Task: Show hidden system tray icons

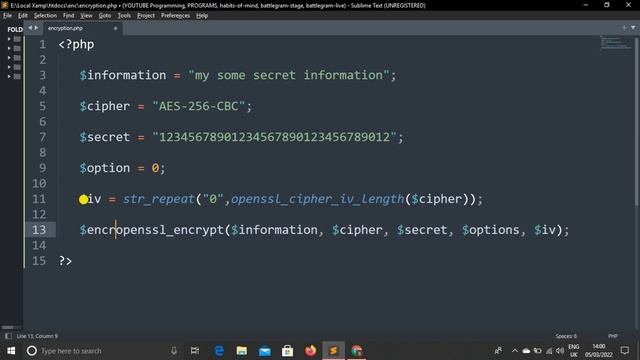Action: click(515, 351)
